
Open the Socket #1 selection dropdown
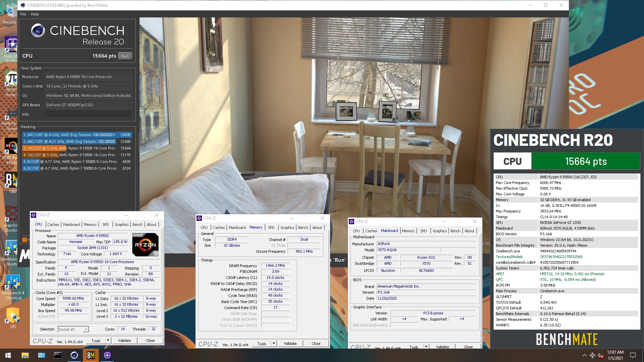(73, 329)
